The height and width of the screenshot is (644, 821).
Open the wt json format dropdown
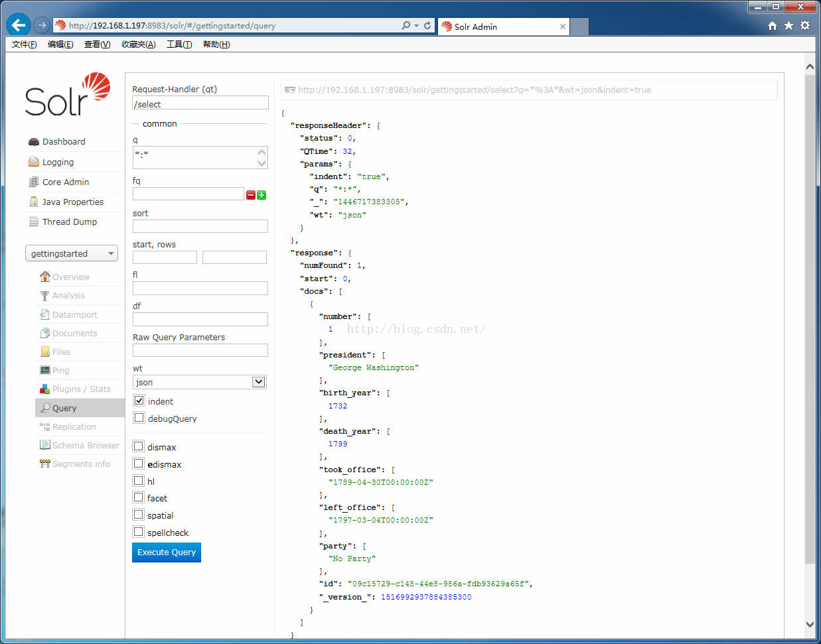coord(200,382)
